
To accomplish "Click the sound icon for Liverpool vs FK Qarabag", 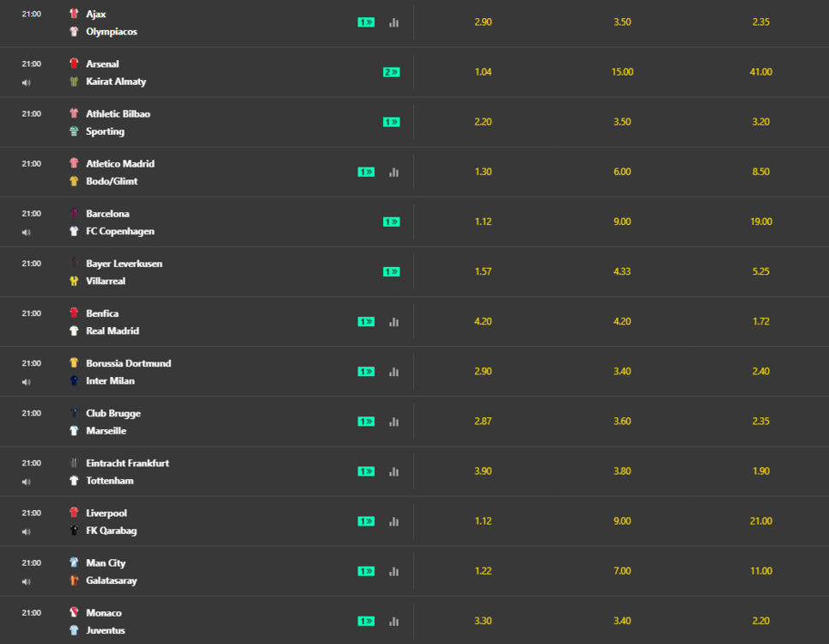I will 27,532.
